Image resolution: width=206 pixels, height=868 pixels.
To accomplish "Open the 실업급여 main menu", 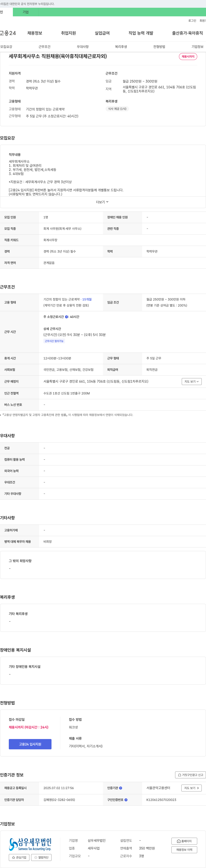I will click(x=102, y=33).
